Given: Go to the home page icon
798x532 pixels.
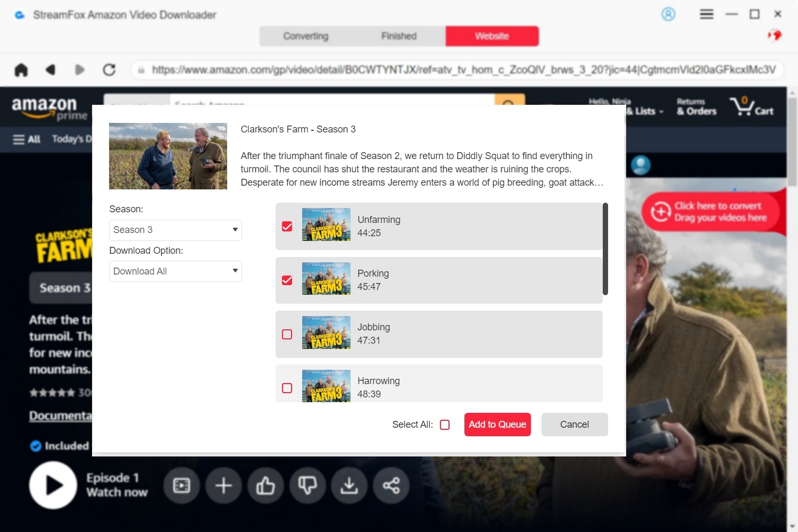Looking at the screenshot, I should (21, 70).
